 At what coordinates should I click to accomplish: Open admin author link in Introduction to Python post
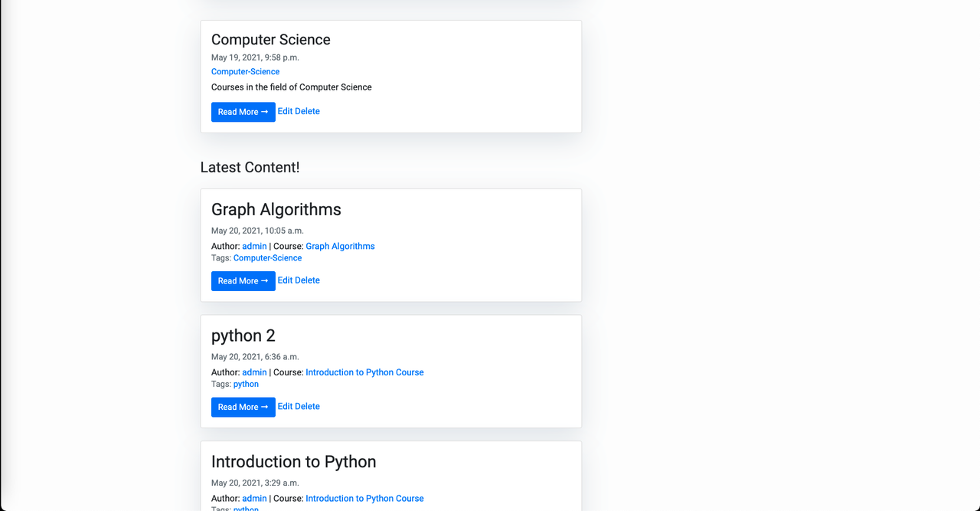254,499
